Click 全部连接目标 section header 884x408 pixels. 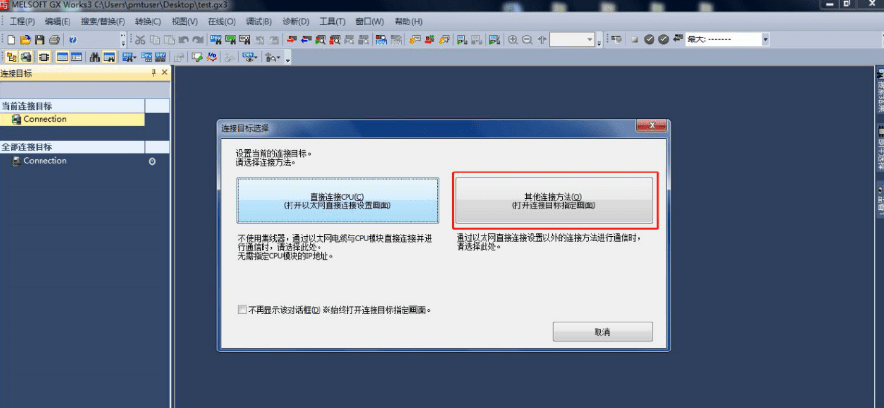[72, 147]
